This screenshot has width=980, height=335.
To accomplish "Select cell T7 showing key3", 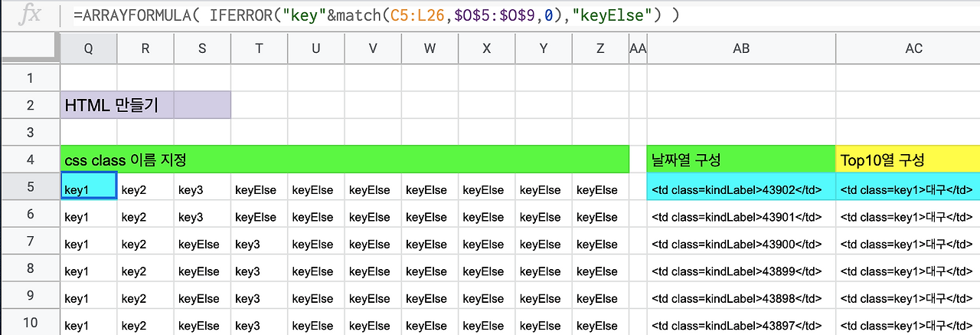I will (x=260, y=241).
